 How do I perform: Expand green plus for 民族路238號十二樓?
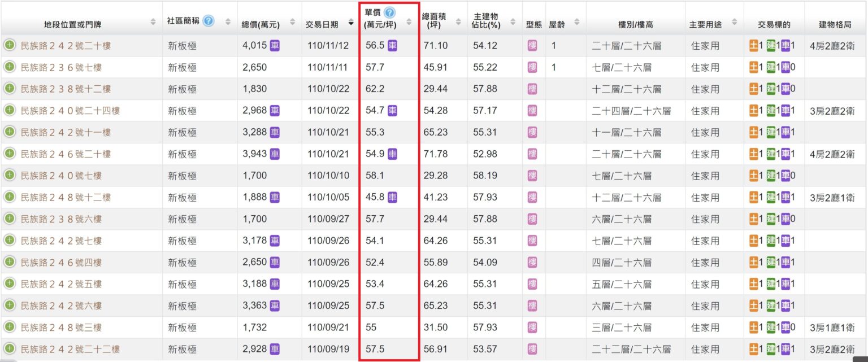click(10, 89)
